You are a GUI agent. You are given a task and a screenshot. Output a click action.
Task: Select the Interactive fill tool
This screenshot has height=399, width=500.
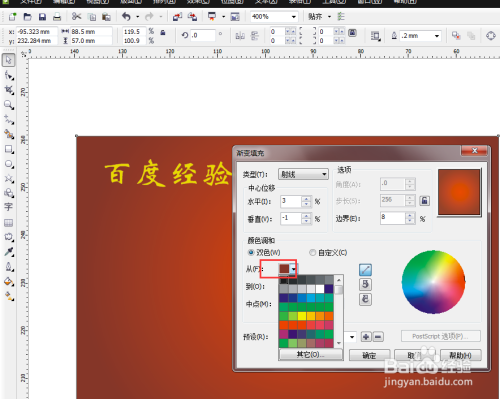[x=9, y=296]
